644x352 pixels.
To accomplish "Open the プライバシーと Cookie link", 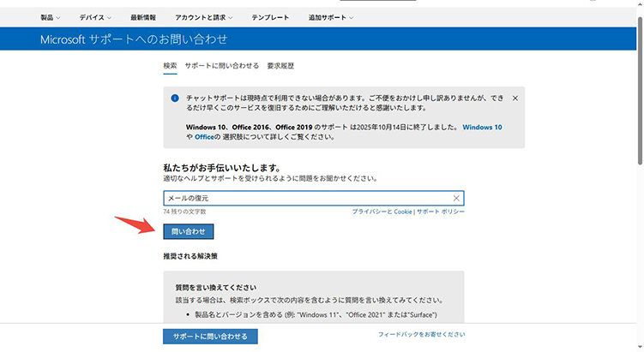I will [382, 212].
